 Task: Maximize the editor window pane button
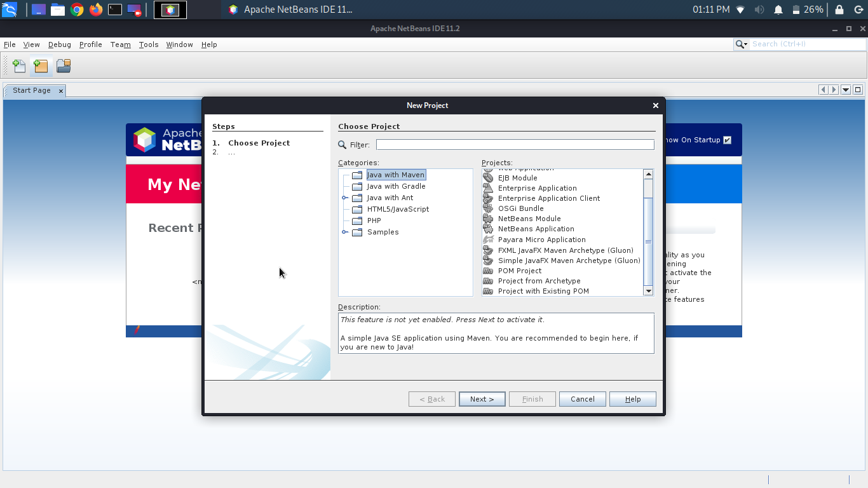(858, 90)
